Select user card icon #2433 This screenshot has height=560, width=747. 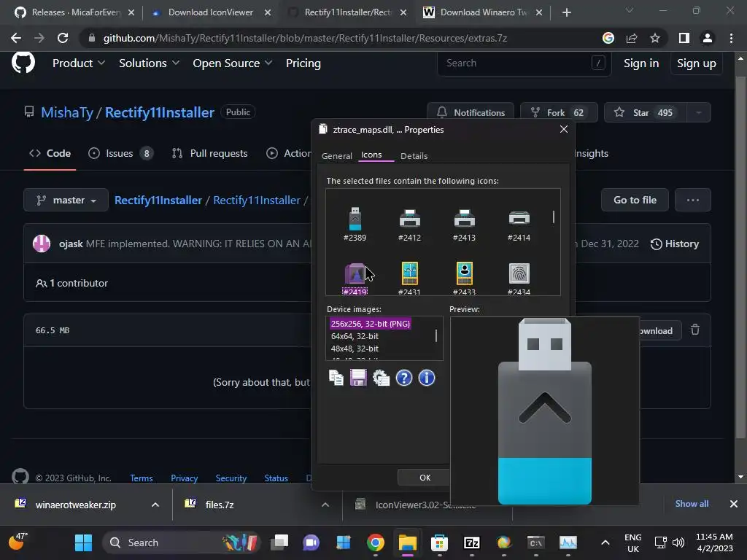click(465, 278)
